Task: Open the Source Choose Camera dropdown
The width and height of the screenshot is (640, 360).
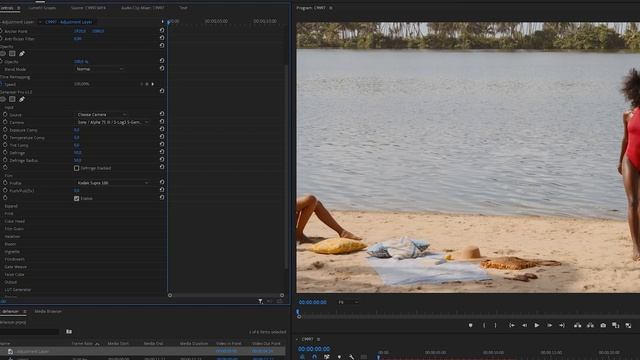Action: coord(101,115)
